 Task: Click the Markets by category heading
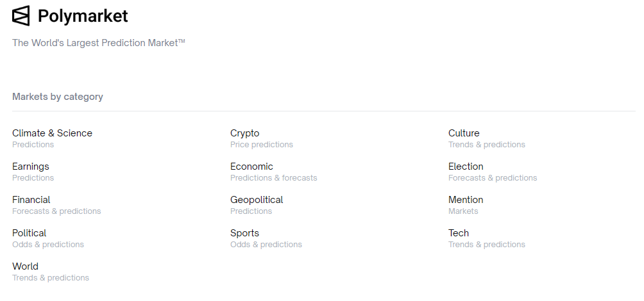[x=58, y=97]
